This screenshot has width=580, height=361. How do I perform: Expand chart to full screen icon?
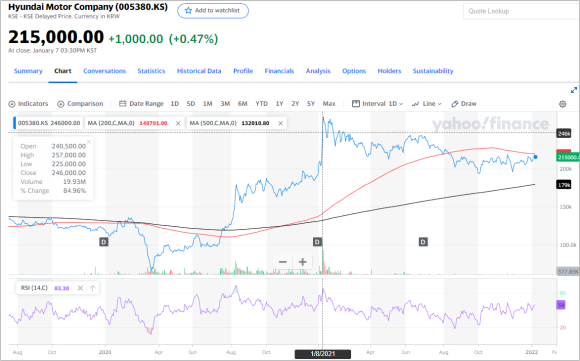[x=574, y=90]
